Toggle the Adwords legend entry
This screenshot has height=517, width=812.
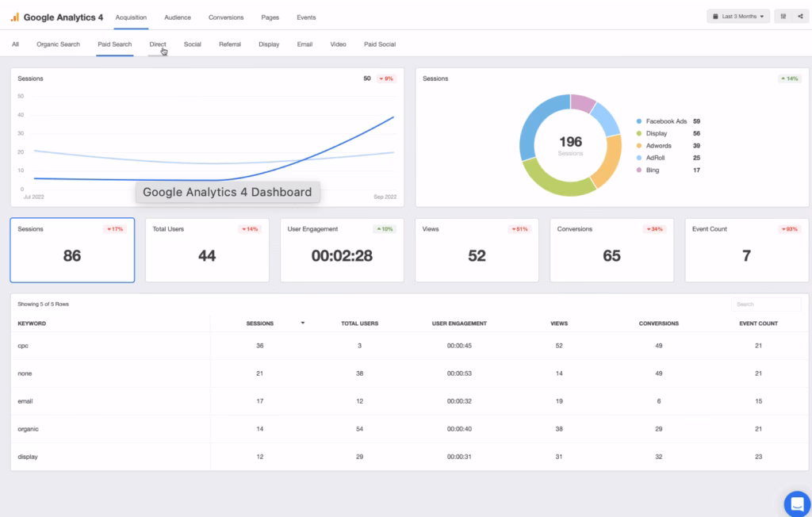(639, 145)
